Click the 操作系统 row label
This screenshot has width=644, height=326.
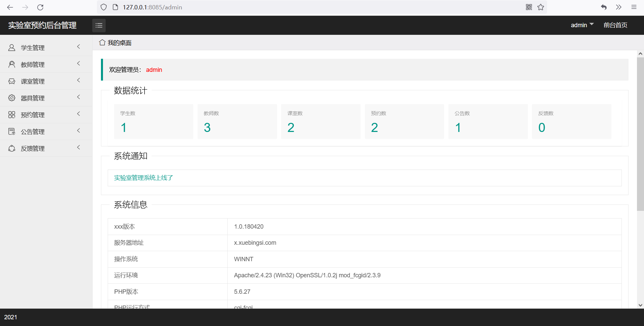point(126,259)
